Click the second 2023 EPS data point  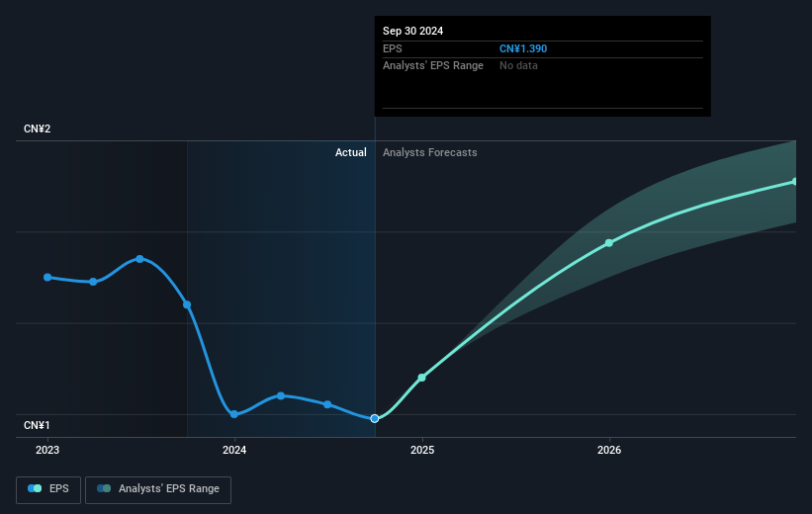click(93, 282)
